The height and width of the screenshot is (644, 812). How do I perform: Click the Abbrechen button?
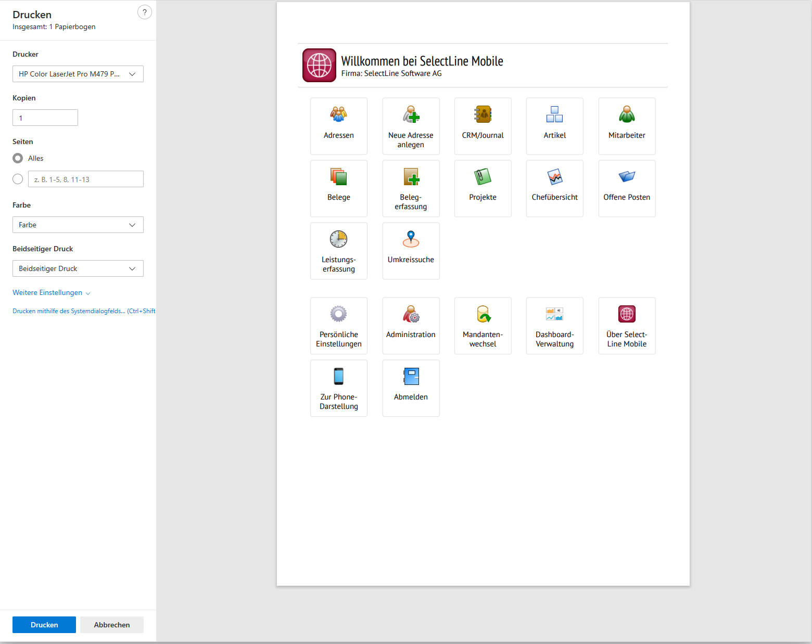click(112, 625)
